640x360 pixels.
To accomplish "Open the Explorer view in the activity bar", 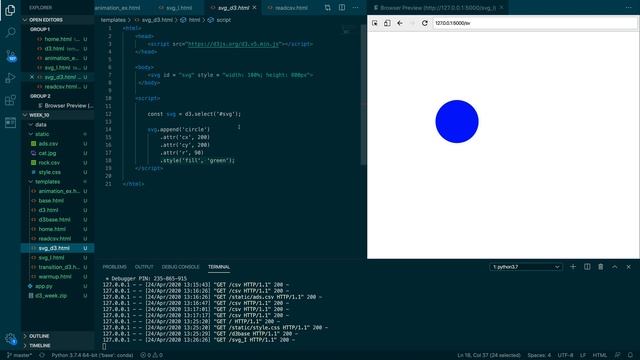I will click(x=10, y=10).
